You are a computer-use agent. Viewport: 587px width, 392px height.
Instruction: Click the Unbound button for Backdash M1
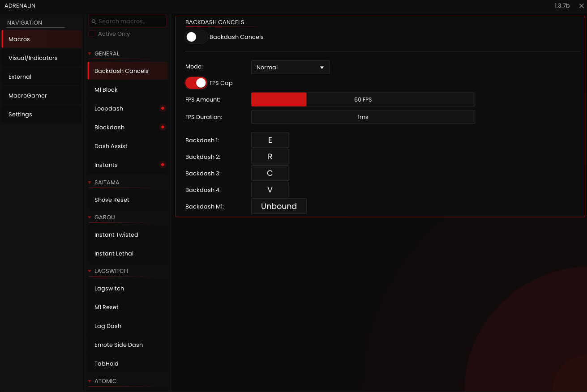tap(279, 206)
